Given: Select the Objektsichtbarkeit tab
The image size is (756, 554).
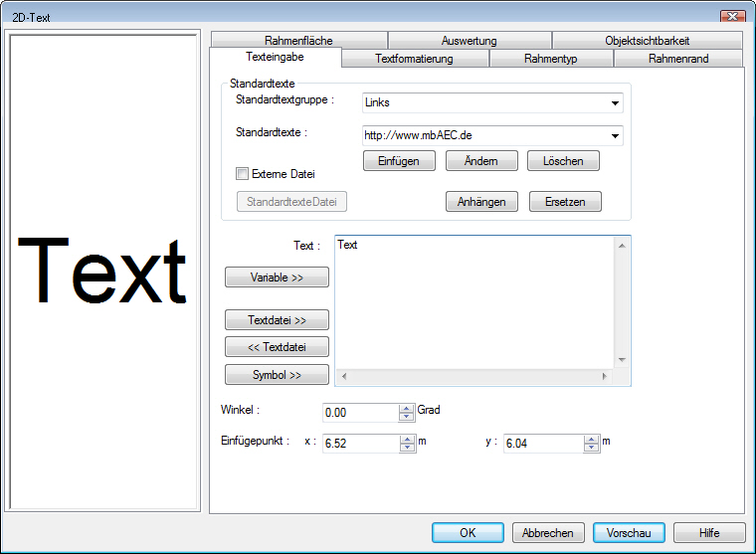Looking at the screenshot, I should [x=647, y=40].
